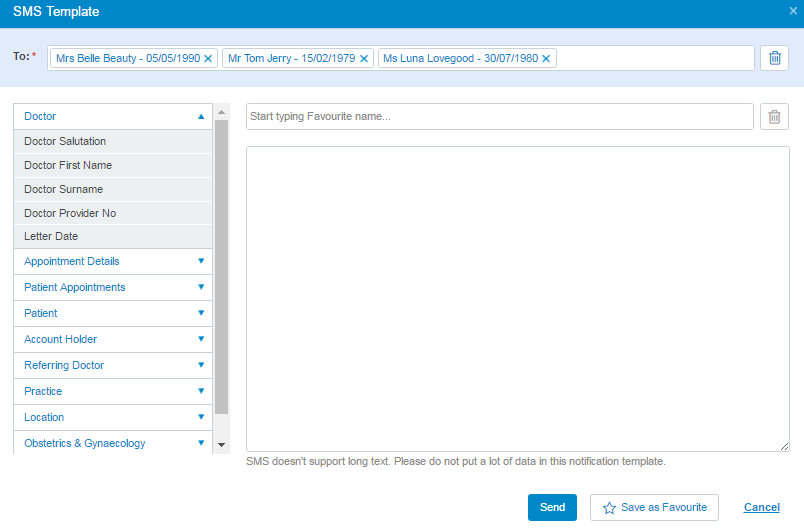The width and height of the screenshot is (804, 528).
Task: Delete favourite using trash icon beside name field
Action: click(774, 117)
